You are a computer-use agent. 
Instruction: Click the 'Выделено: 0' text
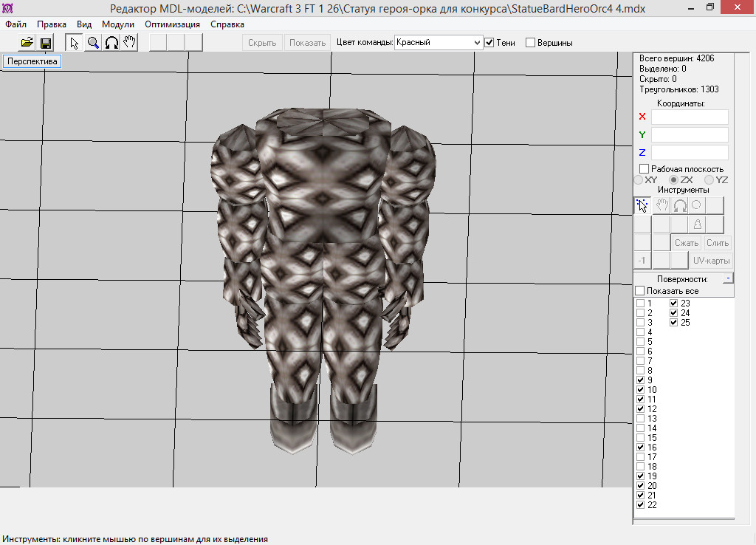pos(662,69)
